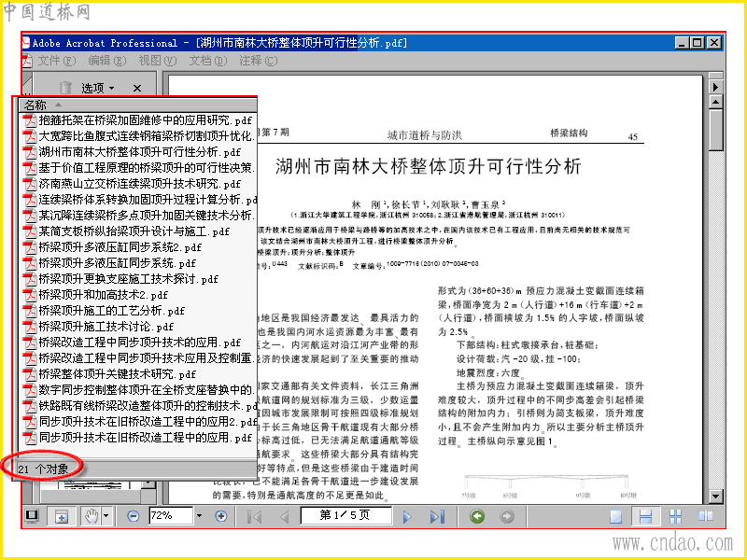Open the 文件(F) menu
Image resolution: width=747 pixels, height=560 pixels.
[x=57, y=61]
